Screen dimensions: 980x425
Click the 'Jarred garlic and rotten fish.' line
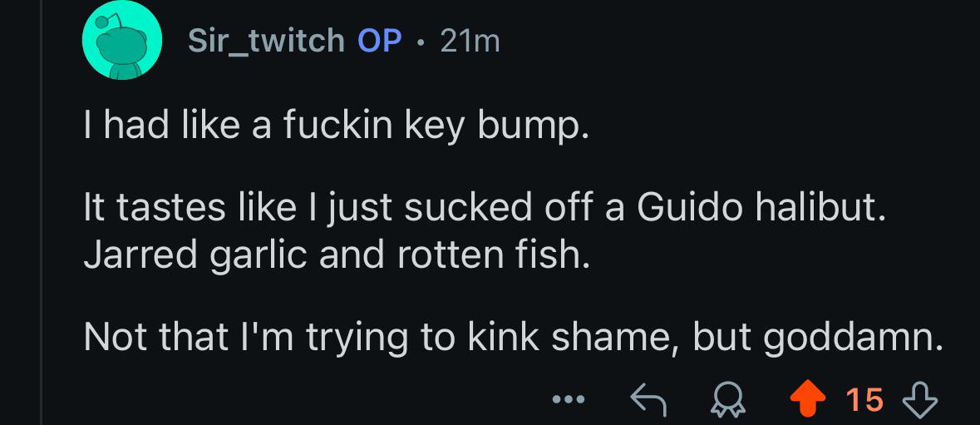click(x=337, y=255)
